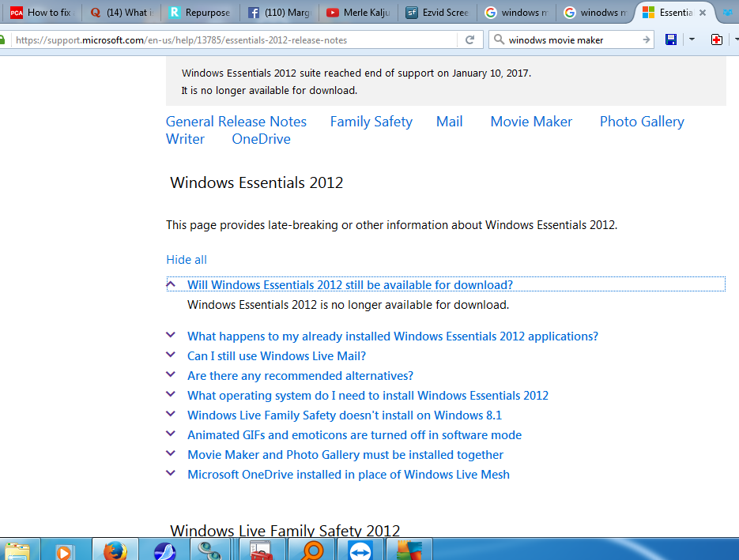Click the reload page icon in the address bar
The image size is (739, 560).
point(469,40)
